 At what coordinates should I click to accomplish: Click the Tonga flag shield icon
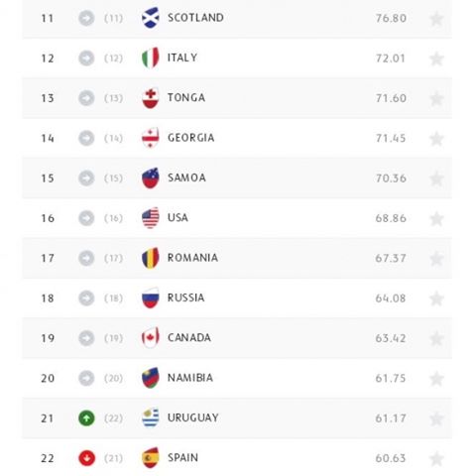tap(151, 98)
